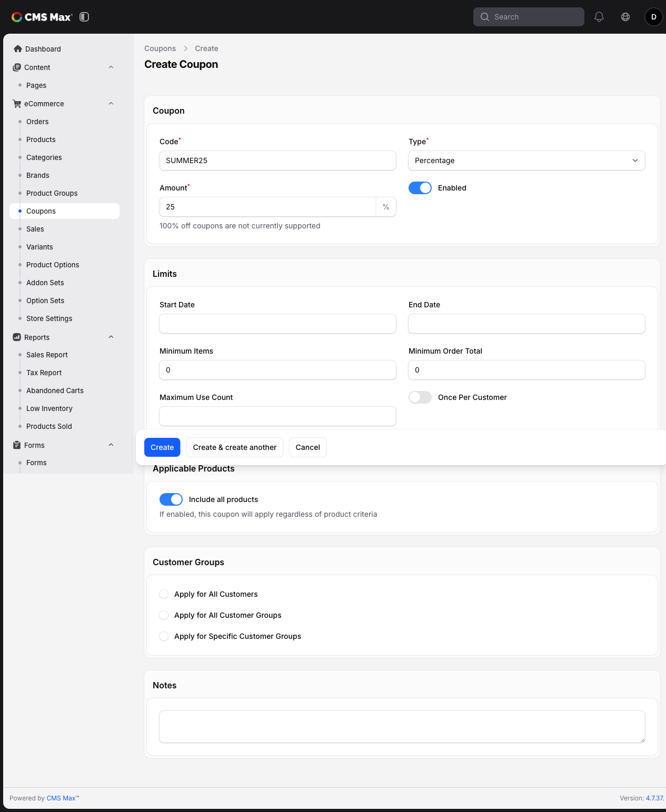The width and height of the screenshot is (666, 812).
Task: Click the Forms clipboard icon
Action: 17,445
